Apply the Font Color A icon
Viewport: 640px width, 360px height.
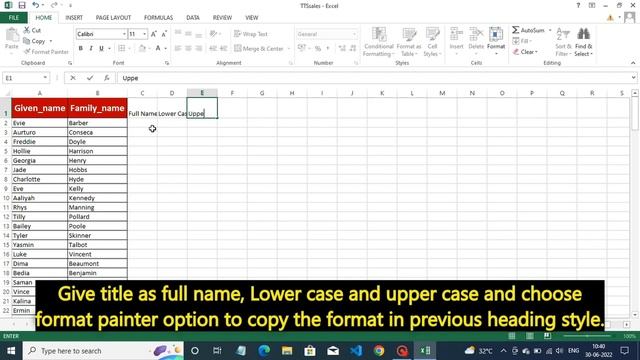click(x=158, y=49)
